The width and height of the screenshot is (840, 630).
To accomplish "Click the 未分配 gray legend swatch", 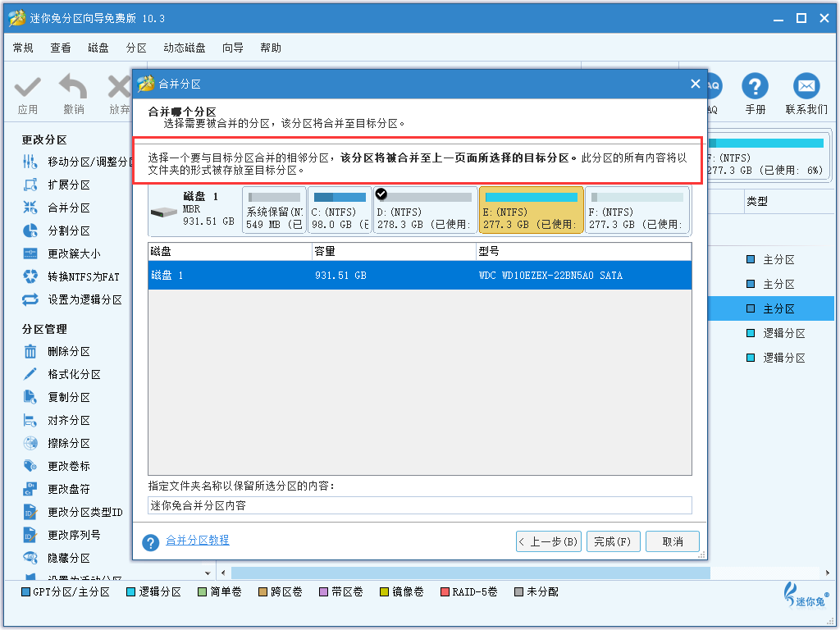I will click(518, 592).
